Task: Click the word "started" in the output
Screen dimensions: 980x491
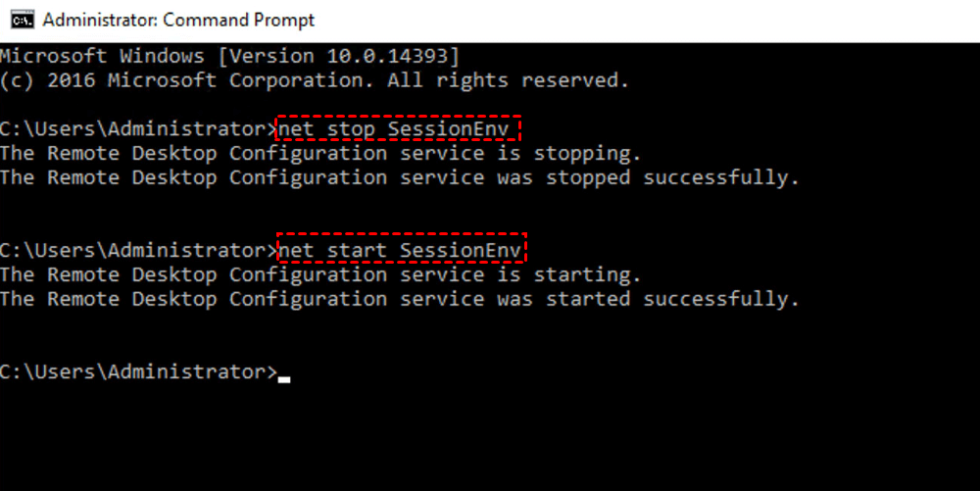Action: 587,300
